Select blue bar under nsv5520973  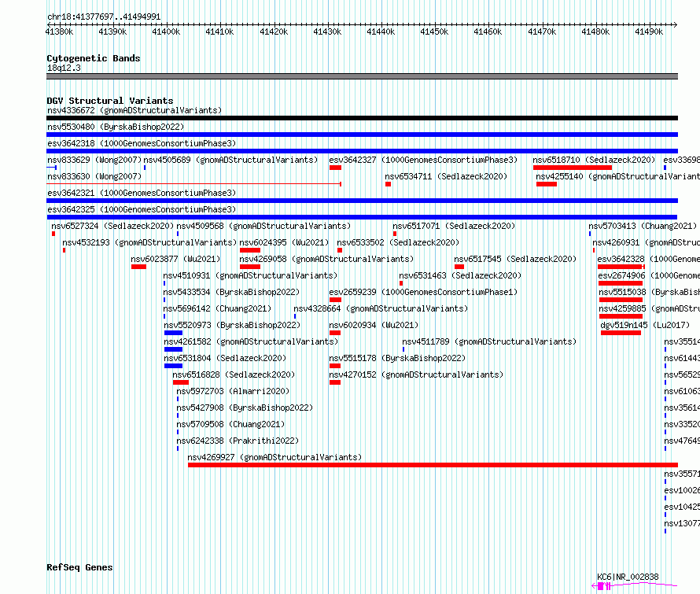[173, 333]
